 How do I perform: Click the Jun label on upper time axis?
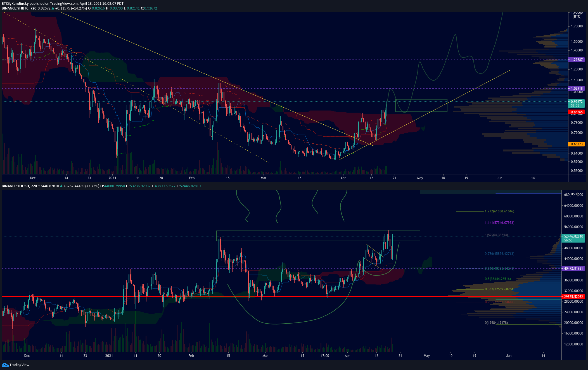[499, 178]
